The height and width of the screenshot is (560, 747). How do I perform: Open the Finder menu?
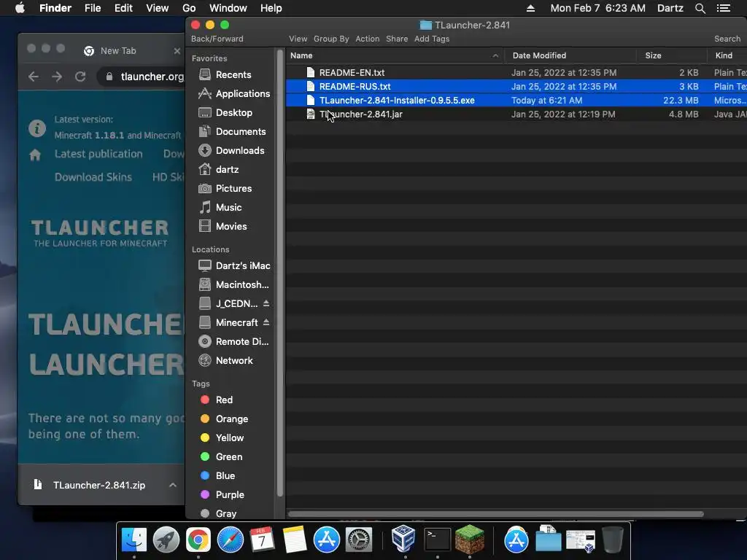(55, 8)
